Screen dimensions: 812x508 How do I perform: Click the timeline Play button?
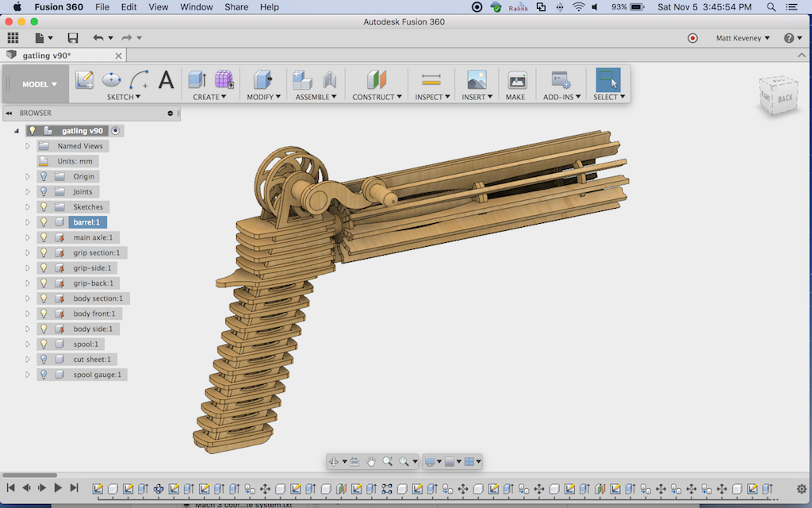click(x=58, y=488)
